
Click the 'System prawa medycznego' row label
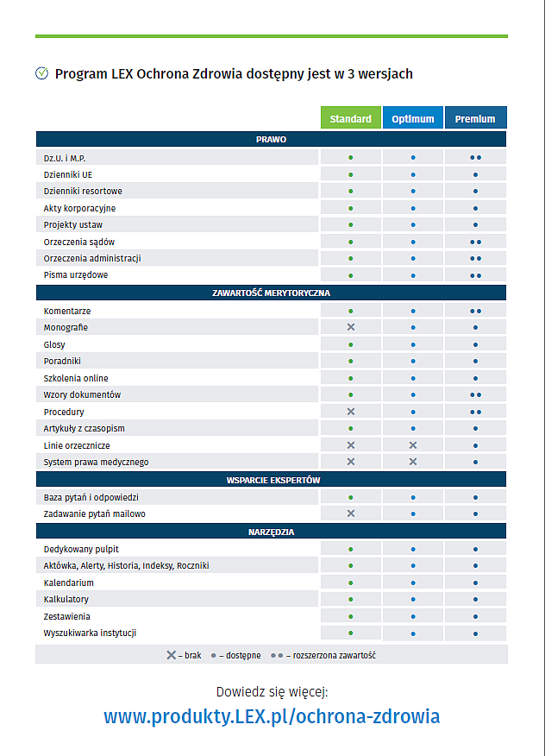tap(96, 463)
